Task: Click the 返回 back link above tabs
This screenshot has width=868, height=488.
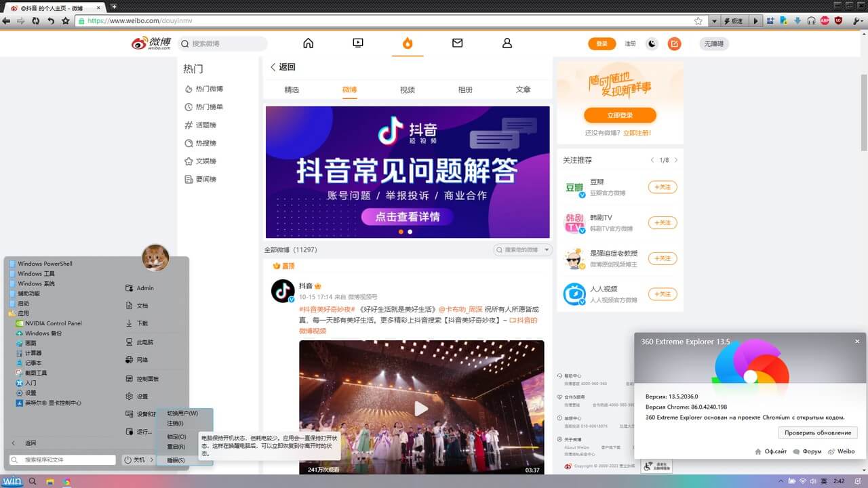Action: tap(283, 67)
